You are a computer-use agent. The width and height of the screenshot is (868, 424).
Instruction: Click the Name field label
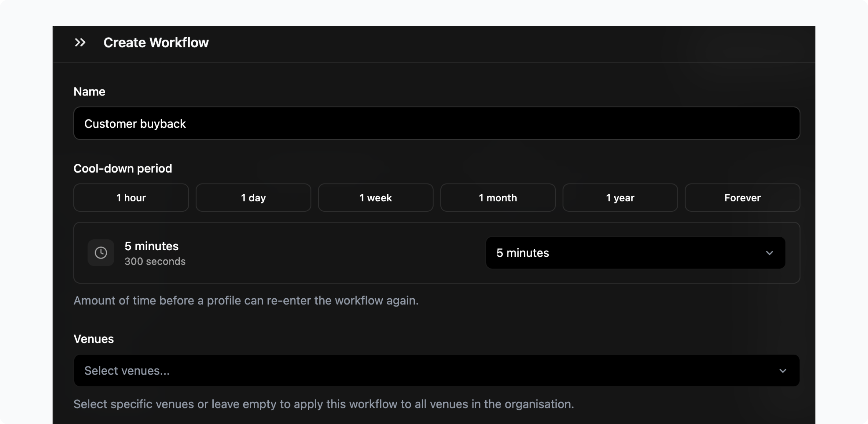pos(89,92)
